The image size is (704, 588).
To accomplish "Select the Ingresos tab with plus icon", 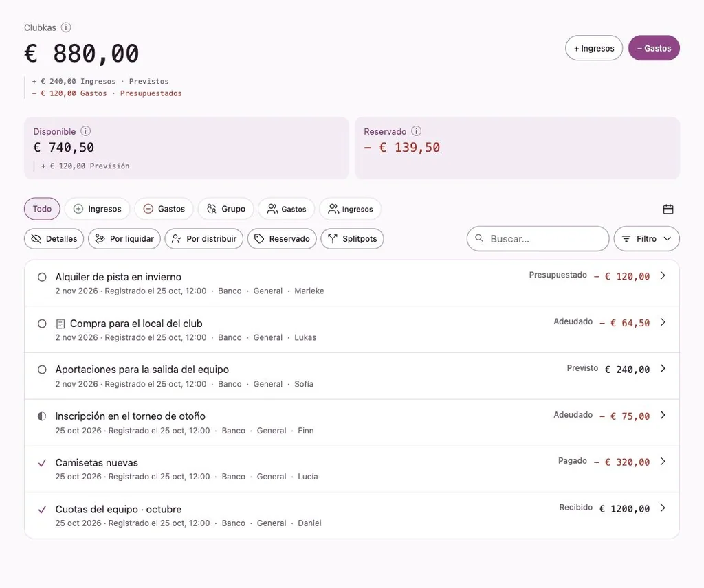I will (x=98, y=209).
